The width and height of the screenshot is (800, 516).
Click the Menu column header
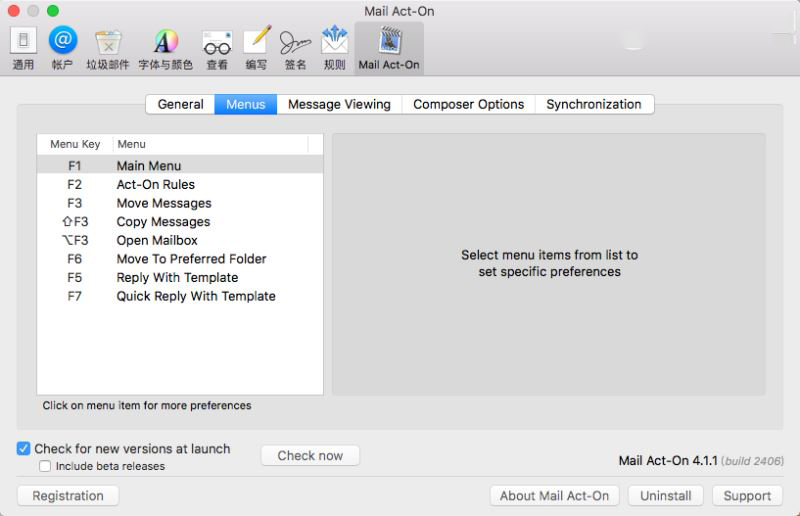[210, 144]
